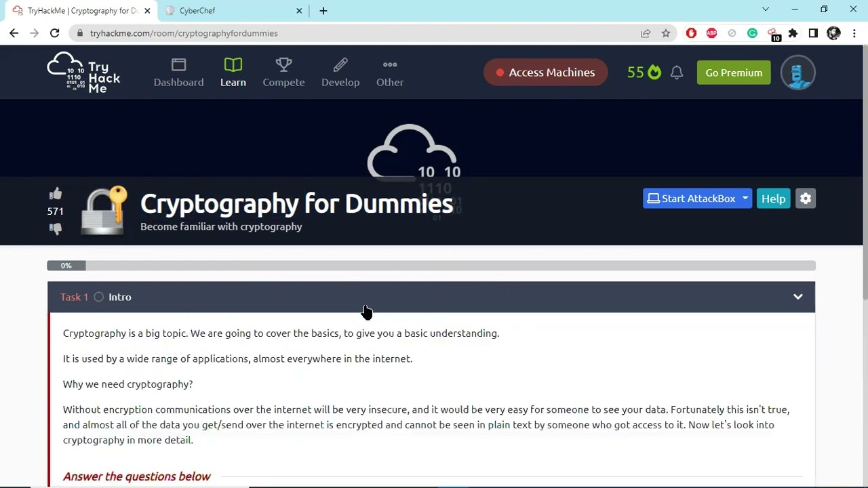Screen dimensions: 868x488
Task: Open the Dashboard page
Action: tap(178, 73)
